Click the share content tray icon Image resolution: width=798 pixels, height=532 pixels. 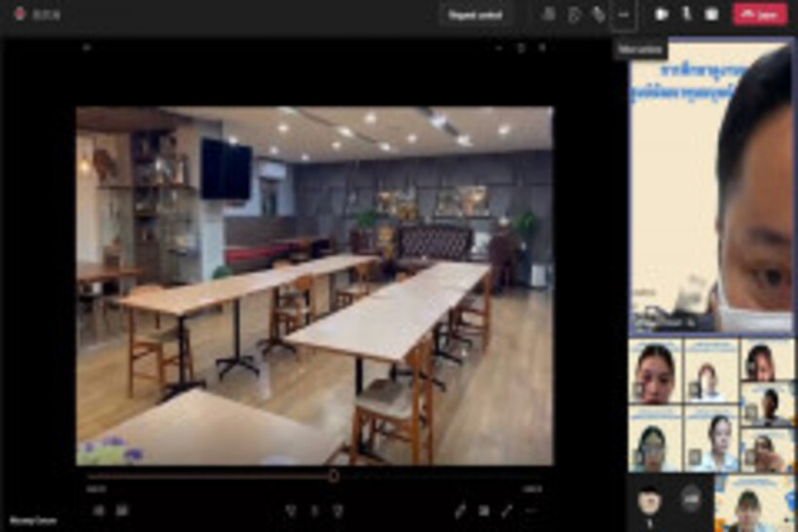(711, 15)
